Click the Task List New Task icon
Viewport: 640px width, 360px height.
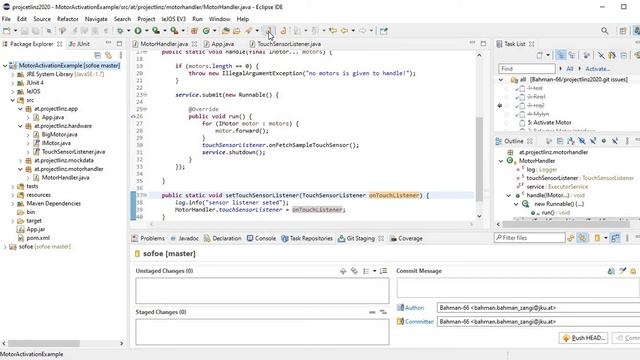click(x=540, y=55)
